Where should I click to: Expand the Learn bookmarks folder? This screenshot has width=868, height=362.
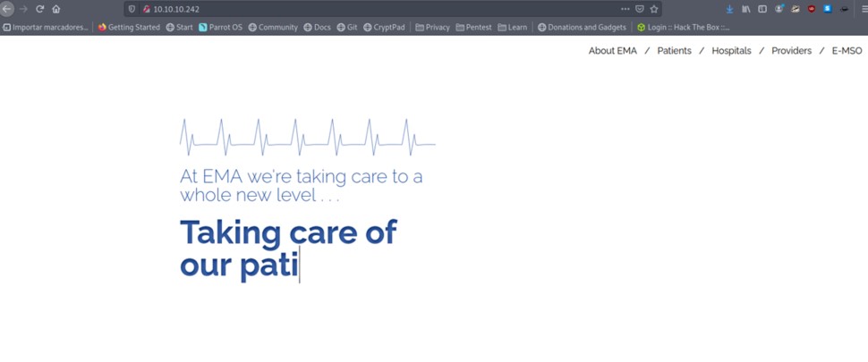coord(512,27)
